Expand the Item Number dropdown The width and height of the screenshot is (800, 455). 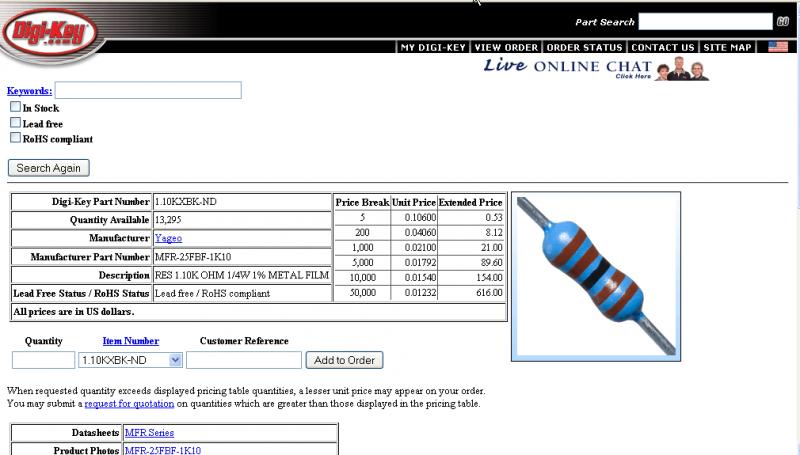click(x=175, y=360)
